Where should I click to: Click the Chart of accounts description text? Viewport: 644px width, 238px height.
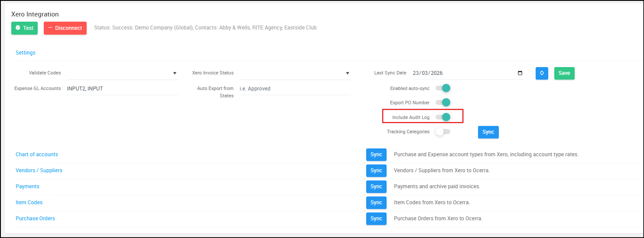(x=486, y=154)
